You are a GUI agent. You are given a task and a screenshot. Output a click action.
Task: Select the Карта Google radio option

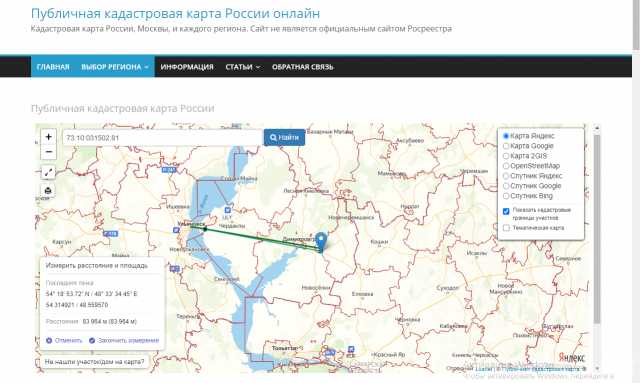(x=506, y=146)
